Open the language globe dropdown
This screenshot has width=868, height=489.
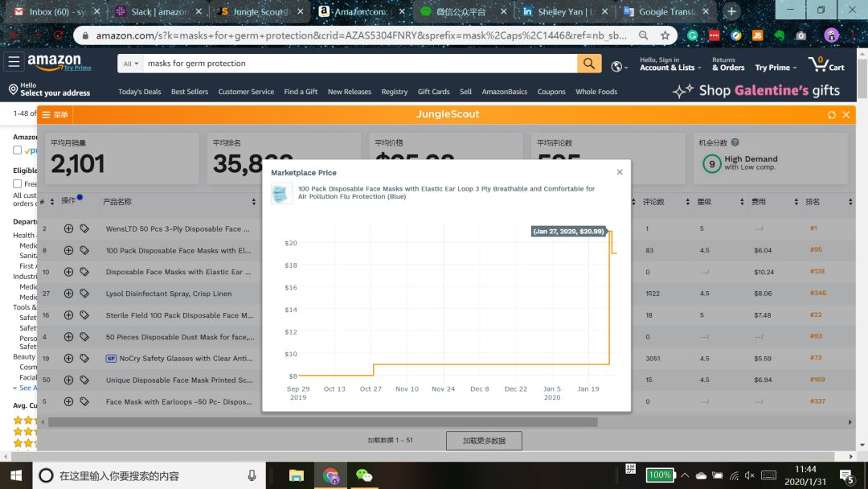620,67
